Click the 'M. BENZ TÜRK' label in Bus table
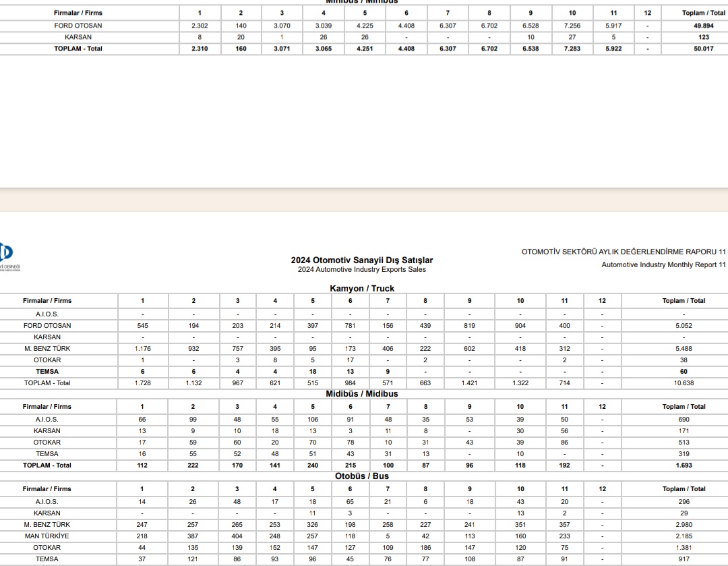This screenshot has height=566, width=728. coord(47,525)
